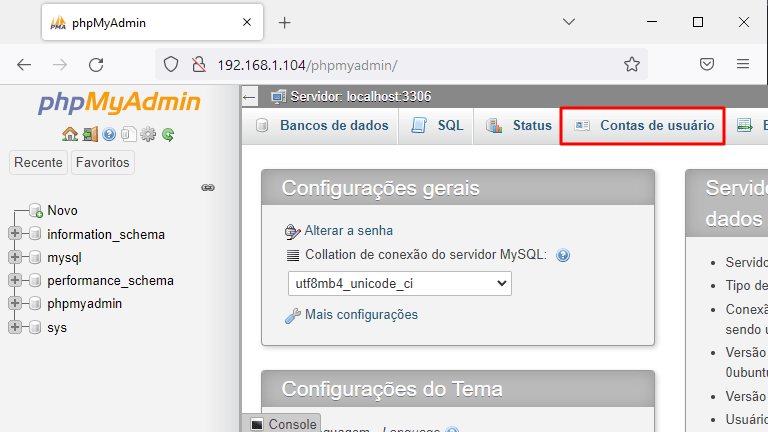
Task: Open the Console bar
Action: click(282, 424)
